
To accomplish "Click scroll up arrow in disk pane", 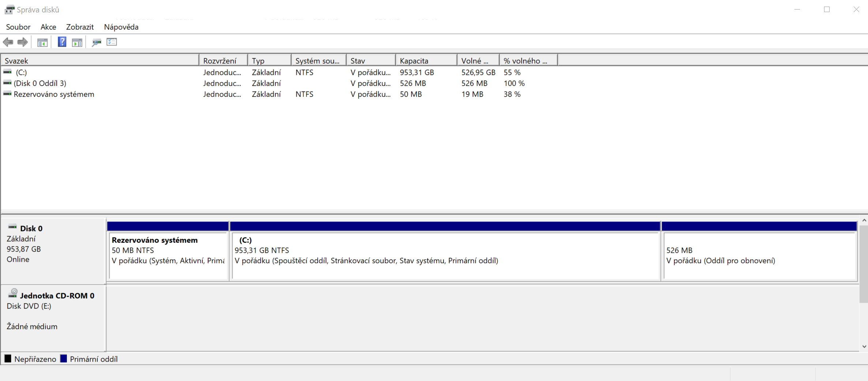I will pyautogui.click(x=864, y=220).
